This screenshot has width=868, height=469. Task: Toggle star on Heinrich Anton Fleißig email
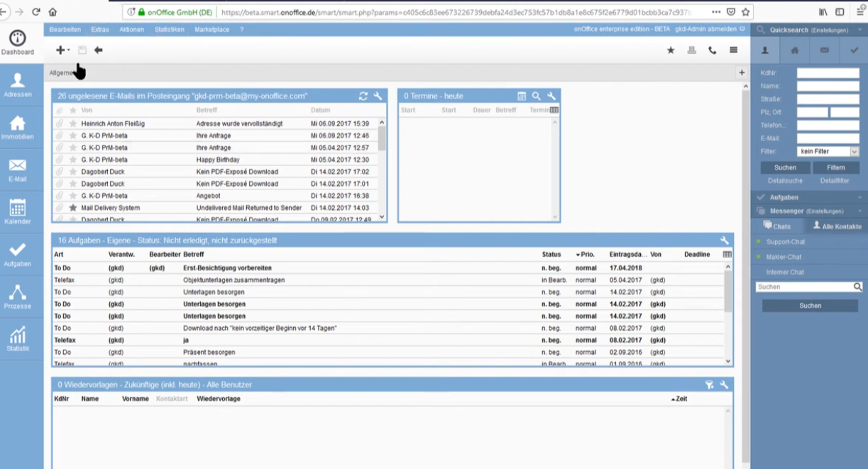[x=72, y=123]
